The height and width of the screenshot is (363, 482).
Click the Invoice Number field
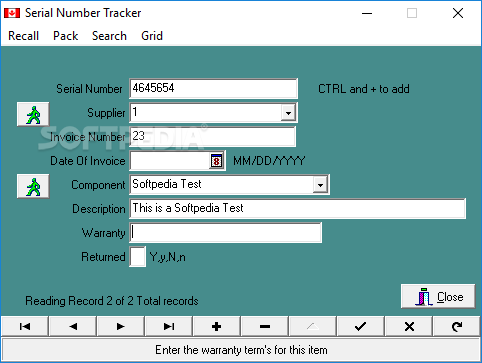[x=212, y=136]
